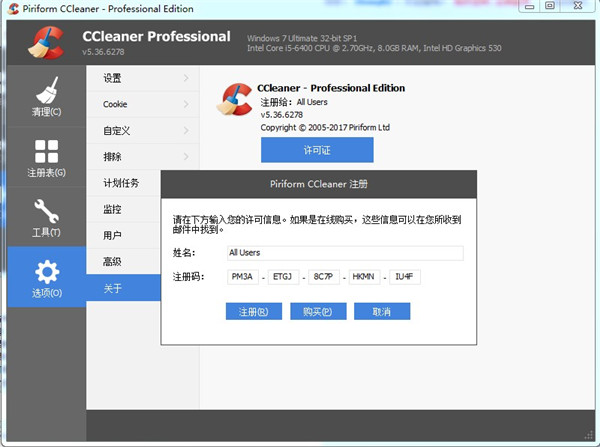Click the Piriform title bar app icon

click(x=11, y=10)
